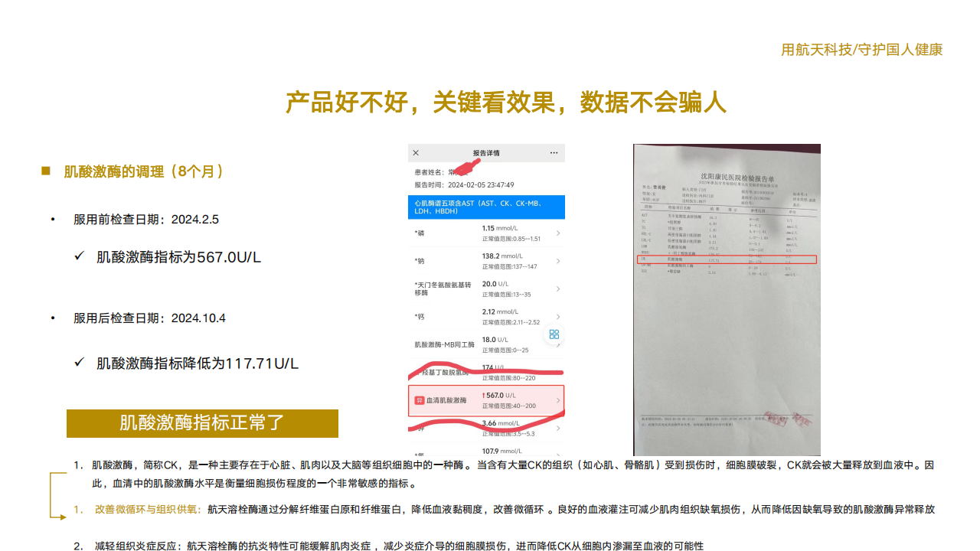Click the 减轻组织炎症反应 paragraph at bottom
Image resolution: width=980 pixels, height=551 pixels.
click(399, 546)
